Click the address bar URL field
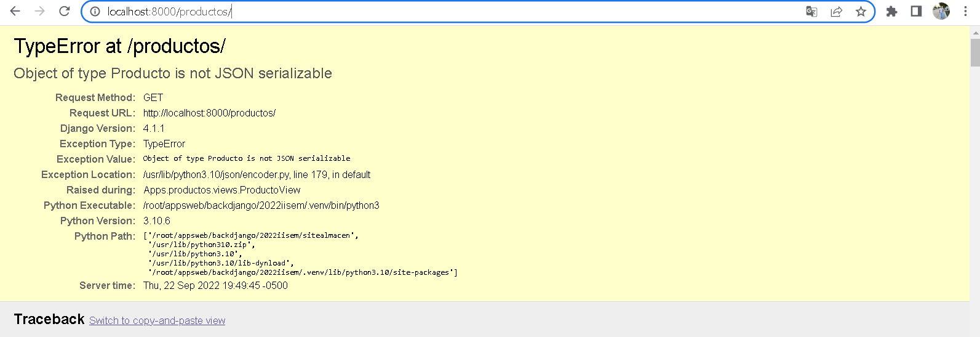This screenshot has height=337, width=980. pos(452,12)
